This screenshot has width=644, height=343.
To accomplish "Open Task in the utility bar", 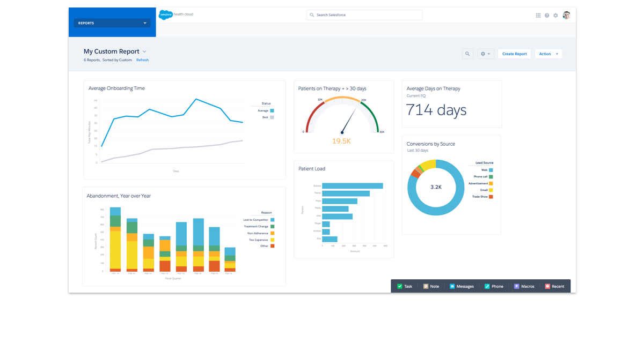I will (x=405, y=286).
